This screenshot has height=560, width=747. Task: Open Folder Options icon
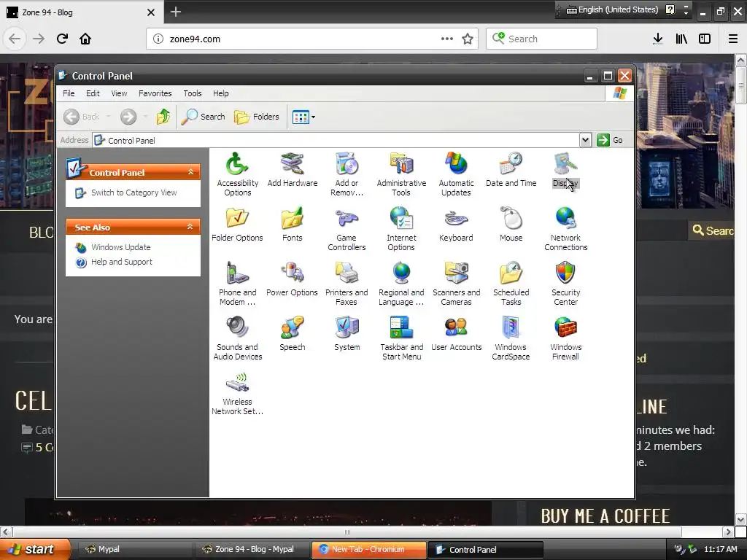[x=237, y=224]
